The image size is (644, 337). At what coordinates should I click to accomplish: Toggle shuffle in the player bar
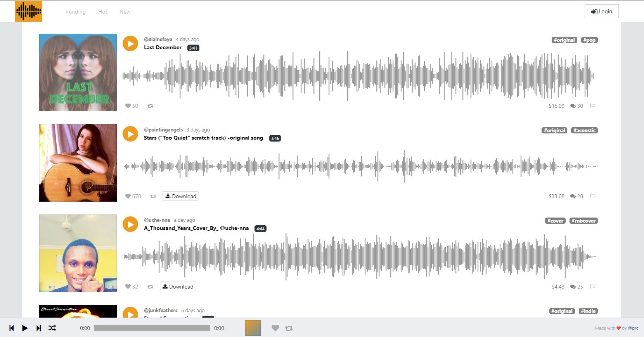[x=52, y=328]
